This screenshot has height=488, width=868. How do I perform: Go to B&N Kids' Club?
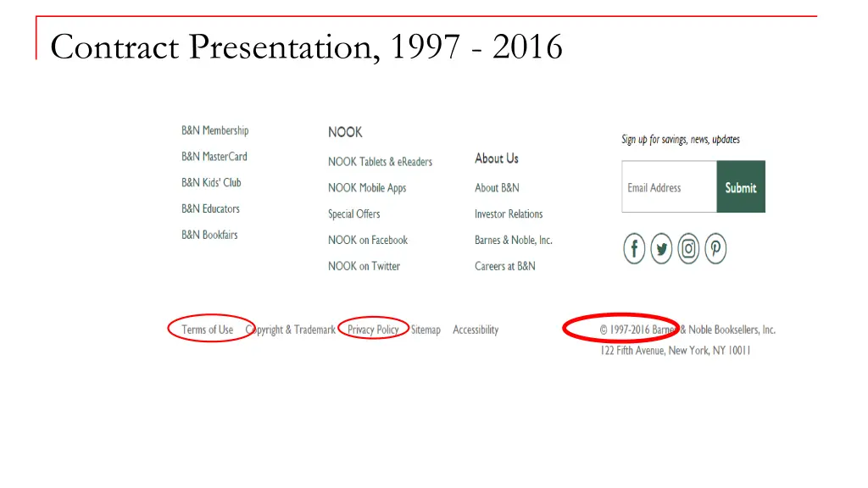[x=211, y=183]
